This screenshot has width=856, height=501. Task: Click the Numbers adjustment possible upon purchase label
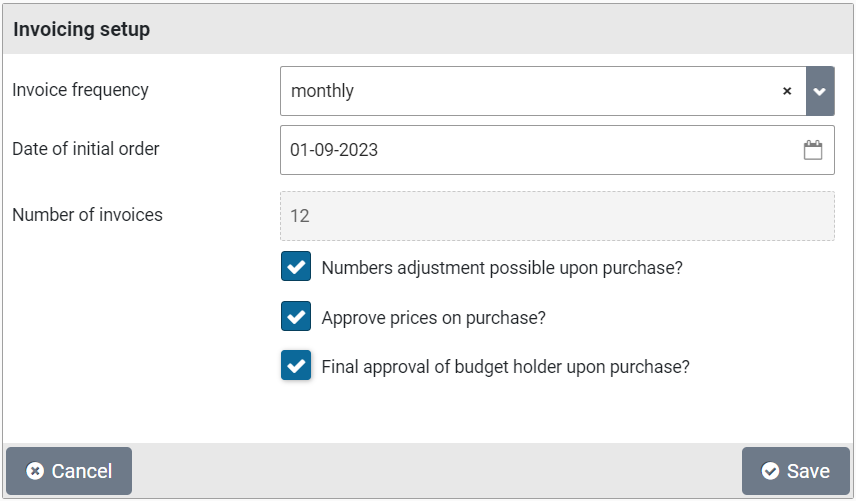click(502, 268)
